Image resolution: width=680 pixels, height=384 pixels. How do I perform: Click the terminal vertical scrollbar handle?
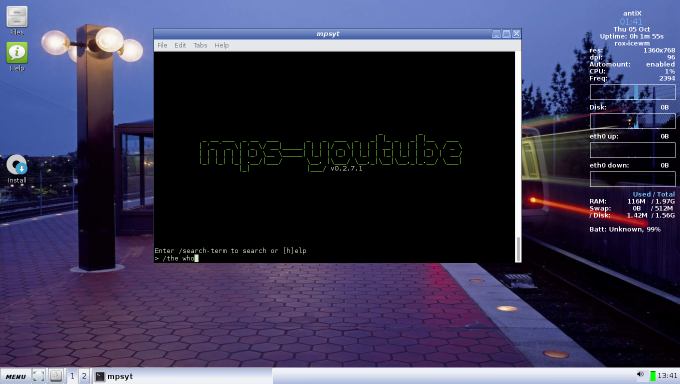click(x=518, y=249)
